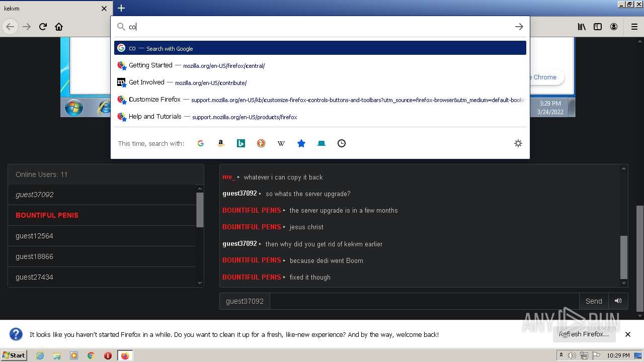
Task: Show hidden tray icons arrow
Action: (x=561, y=355)
